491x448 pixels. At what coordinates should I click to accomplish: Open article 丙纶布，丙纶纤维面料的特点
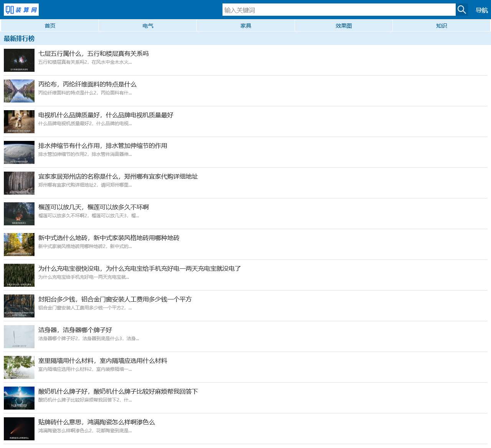(87, 84)
